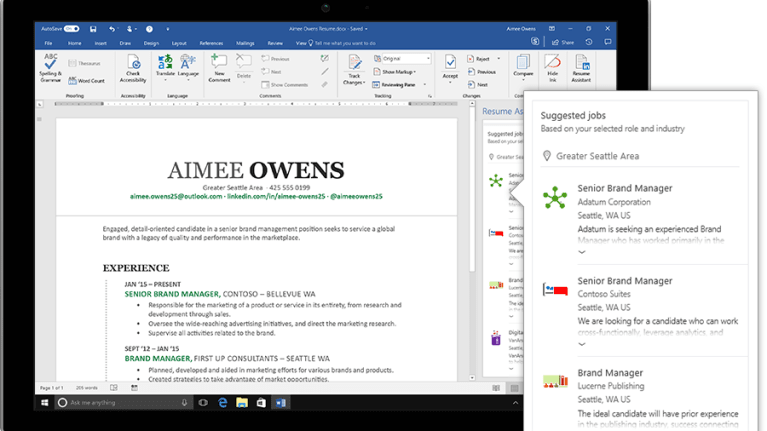Viewport: 767px width, 431px height.
Task: Open the Language menu
Action: [x=188, y=68]
